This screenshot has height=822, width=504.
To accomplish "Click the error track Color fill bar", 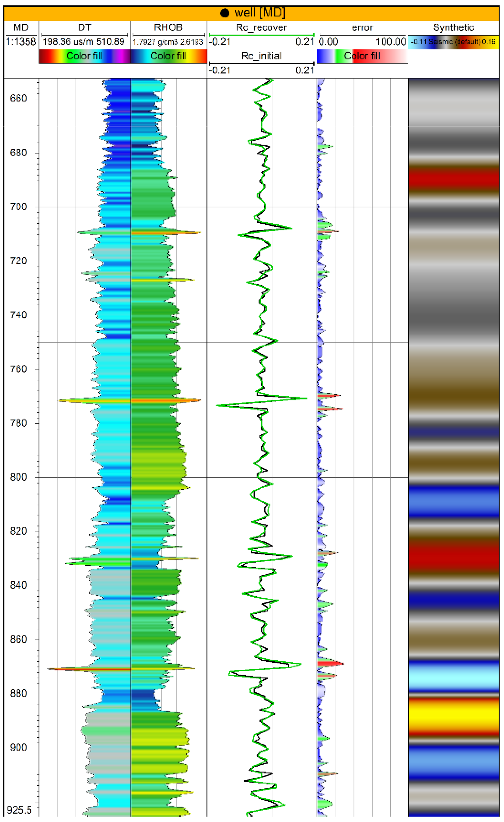I will (362, 56).
